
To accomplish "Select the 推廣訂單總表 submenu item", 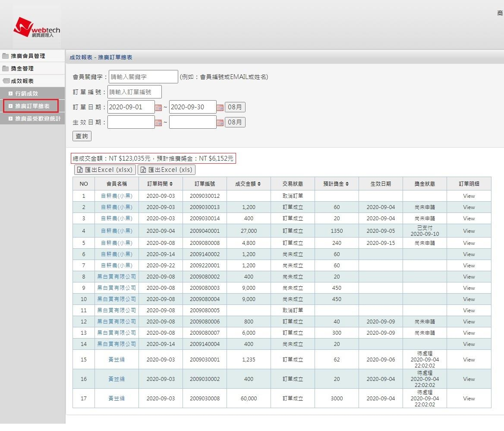I will point(32,106).
